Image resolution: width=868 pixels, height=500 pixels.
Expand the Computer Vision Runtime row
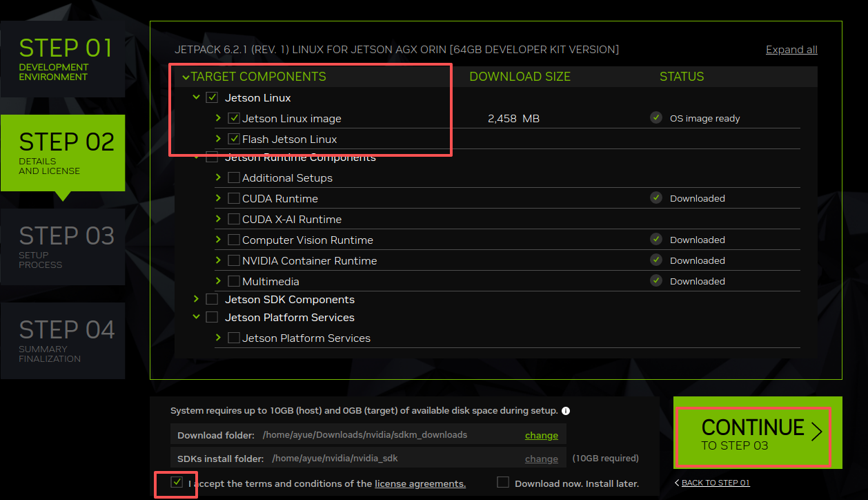pos(219,240)
